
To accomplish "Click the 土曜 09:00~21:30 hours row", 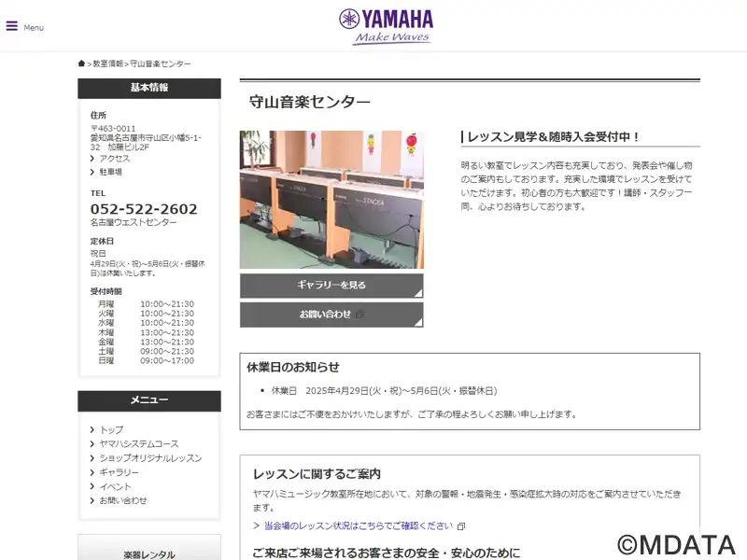I will [x=146, y=352].
